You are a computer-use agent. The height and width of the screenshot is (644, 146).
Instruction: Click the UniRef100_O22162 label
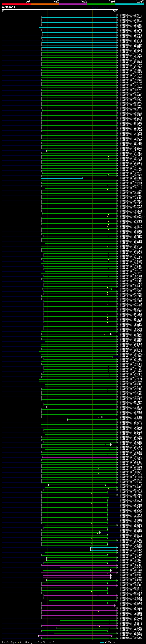[x=131, y=560]
